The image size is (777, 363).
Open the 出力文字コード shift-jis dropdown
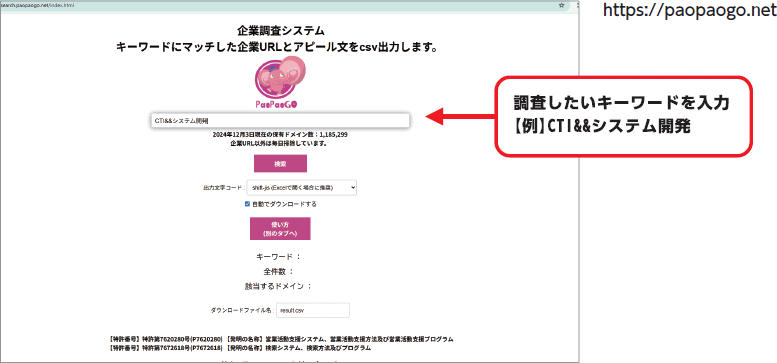tap(302, 188)
